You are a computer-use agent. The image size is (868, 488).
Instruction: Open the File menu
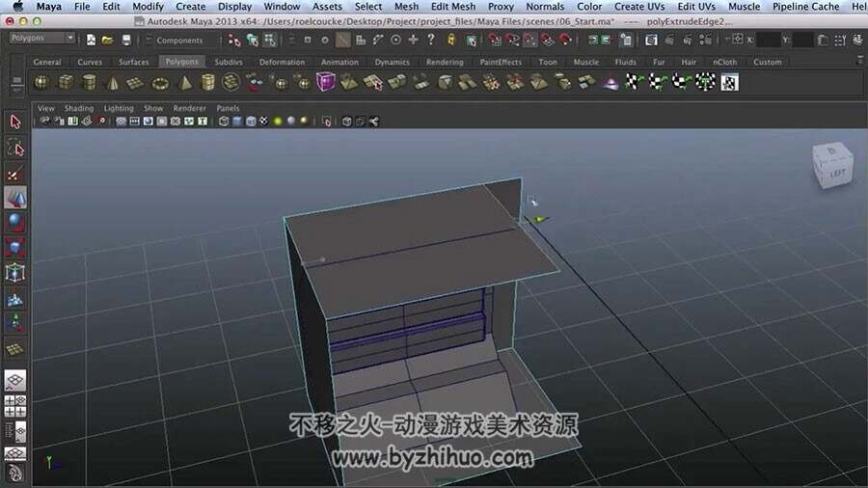pos(82,7)
